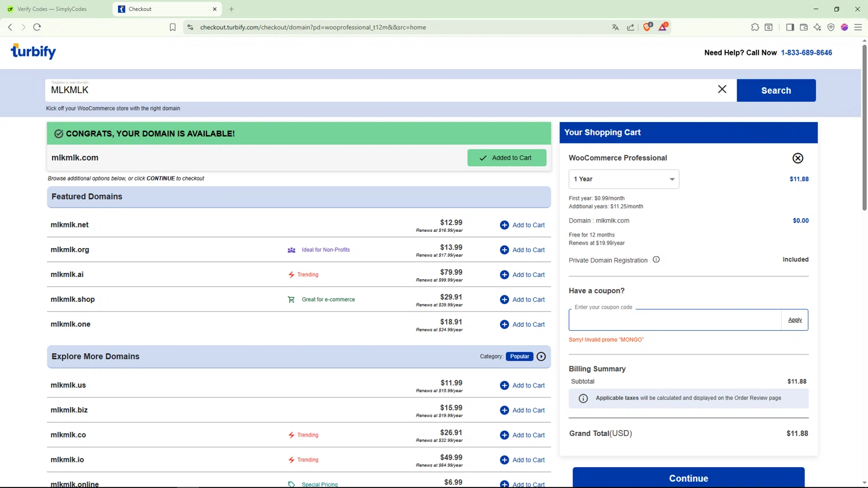Open Brave Rewards triangle icon

tap(663, 27)
